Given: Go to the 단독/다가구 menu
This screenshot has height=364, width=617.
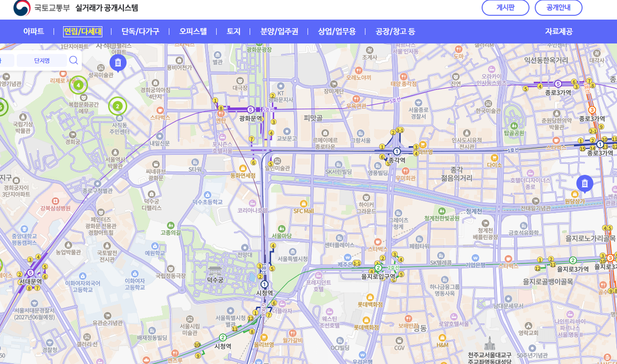Looking at the screenshot, I should pos(140,32).
